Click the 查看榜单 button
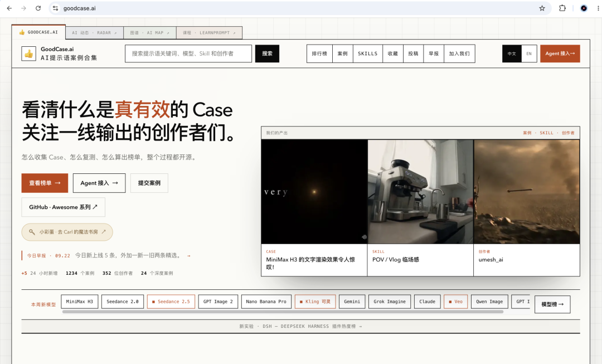 point(45,183)
